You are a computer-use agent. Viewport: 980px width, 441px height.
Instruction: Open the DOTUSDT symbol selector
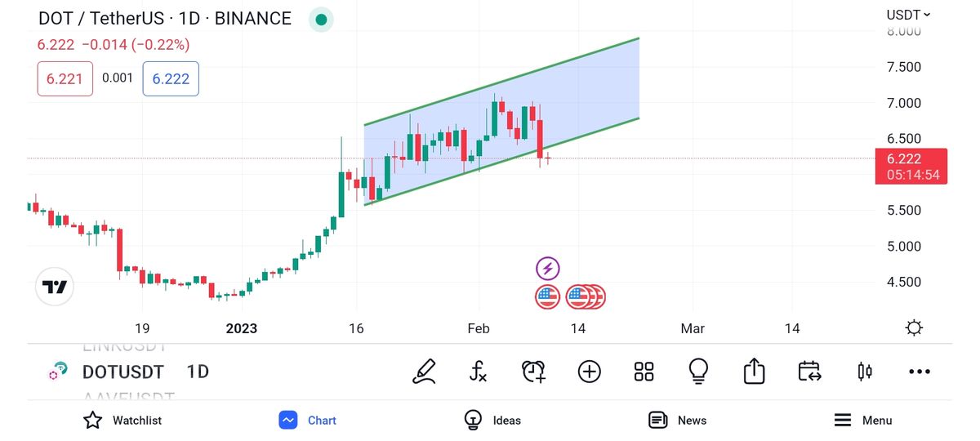[x=122, y=372]
